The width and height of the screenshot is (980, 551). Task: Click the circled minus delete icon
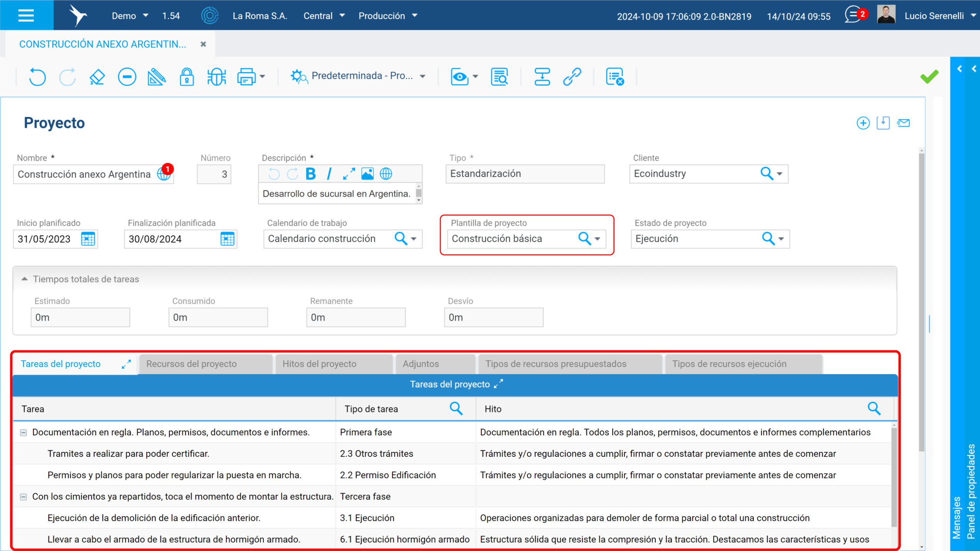(127, 77)
